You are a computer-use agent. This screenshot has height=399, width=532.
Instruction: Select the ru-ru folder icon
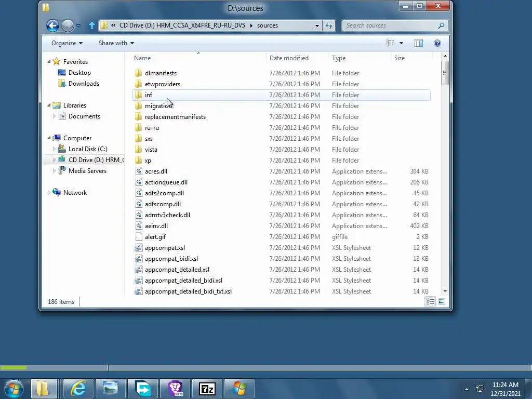[x=138, y=128]
